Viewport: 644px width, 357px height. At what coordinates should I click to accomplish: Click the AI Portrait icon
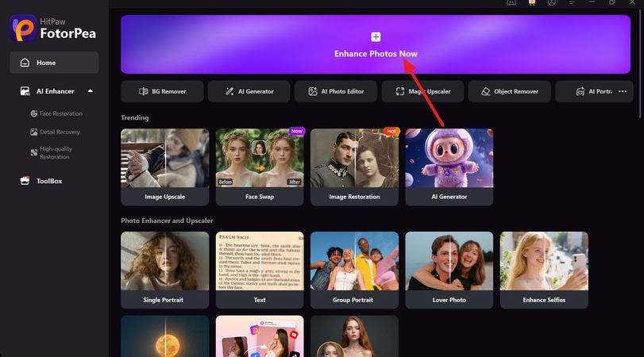(x=580, y=91)
